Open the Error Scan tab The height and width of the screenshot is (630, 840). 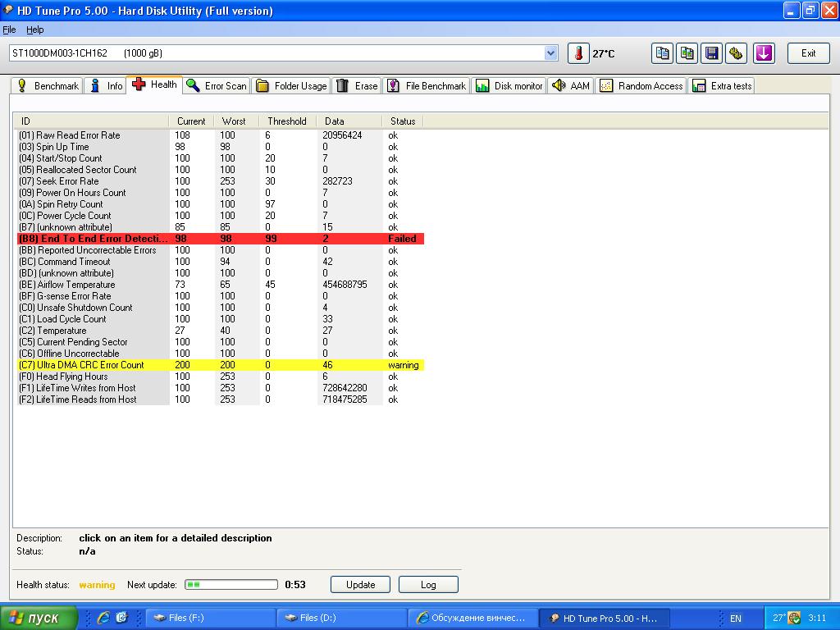217,85
